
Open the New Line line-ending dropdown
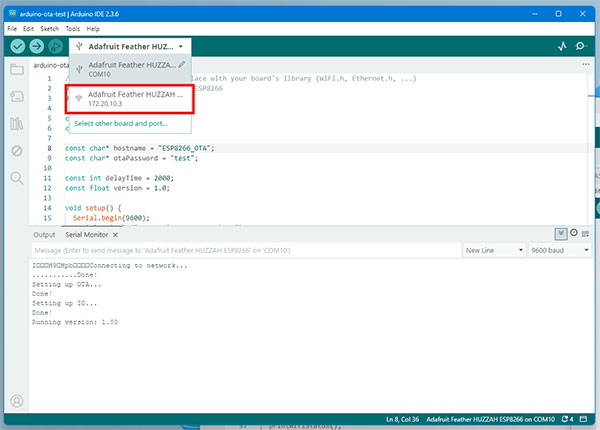[x=494, y=250]
